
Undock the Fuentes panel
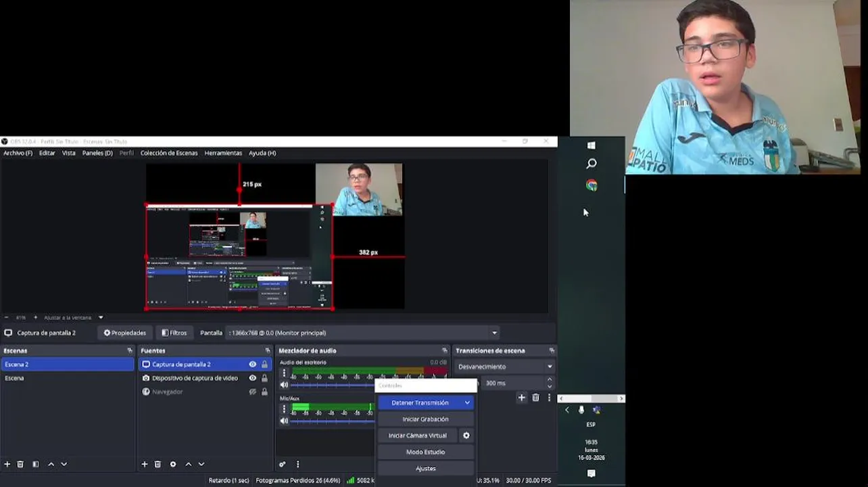pyautogui.click(x=267, y=350)
